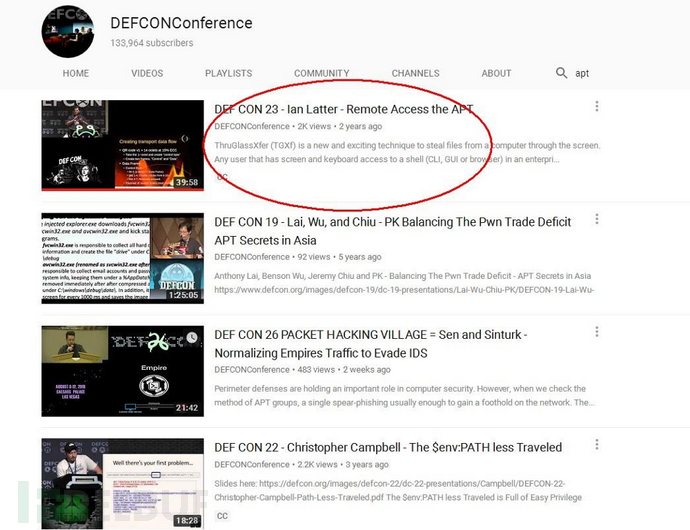The image size is (690, 530).
Task: Click the 133,964 subscribers count
Action: 151,43
